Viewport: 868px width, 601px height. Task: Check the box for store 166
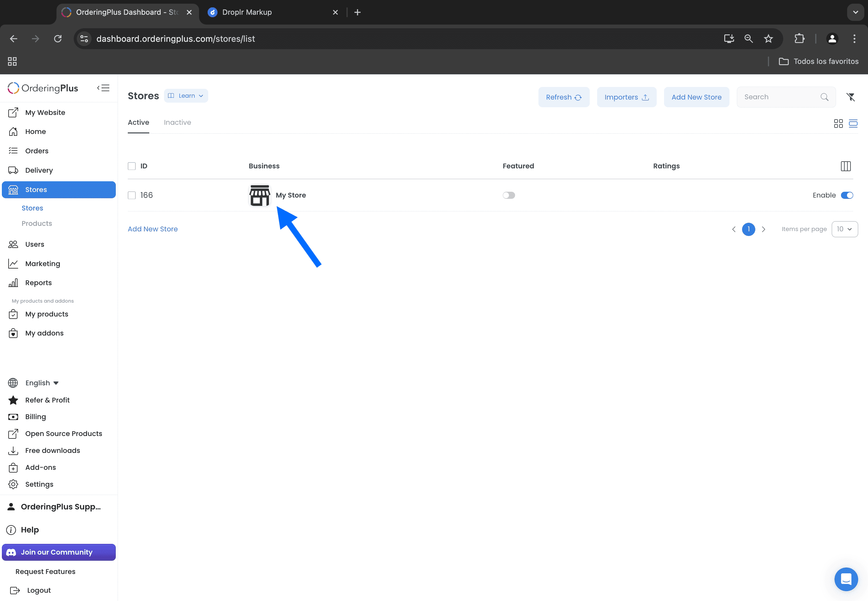132,195
